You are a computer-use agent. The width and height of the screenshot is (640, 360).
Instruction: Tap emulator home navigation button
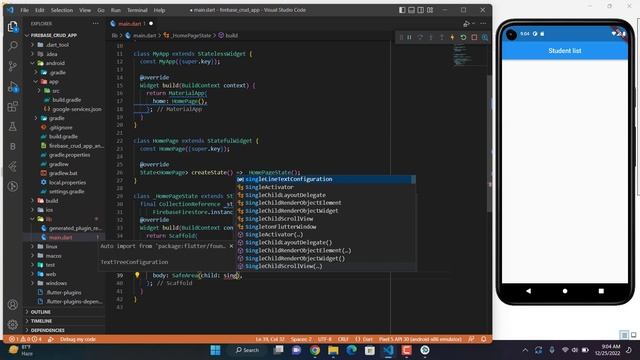[x=565, y=291]
